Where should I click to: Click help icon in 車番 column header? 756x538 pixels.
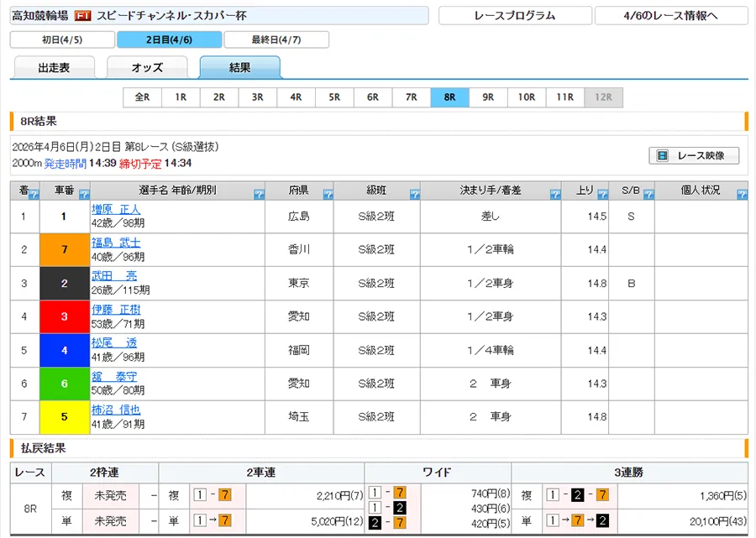(84, 195)
